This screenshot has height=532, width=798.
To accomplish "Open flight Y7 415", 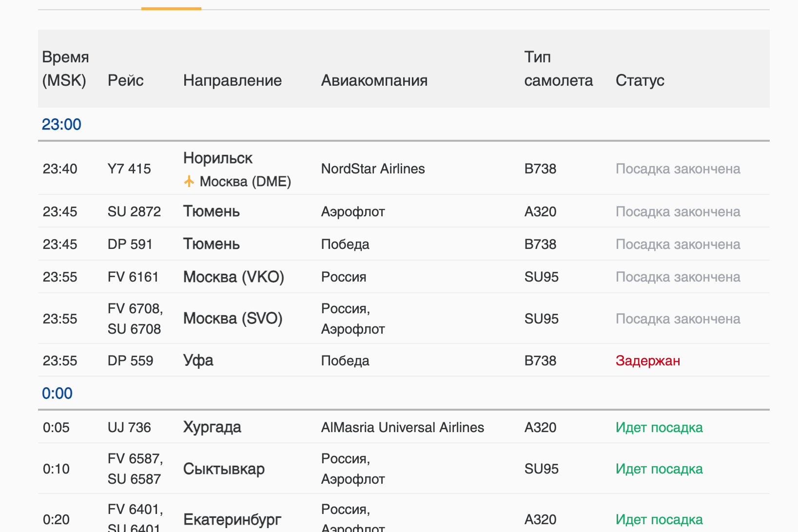I will [129, 169].
